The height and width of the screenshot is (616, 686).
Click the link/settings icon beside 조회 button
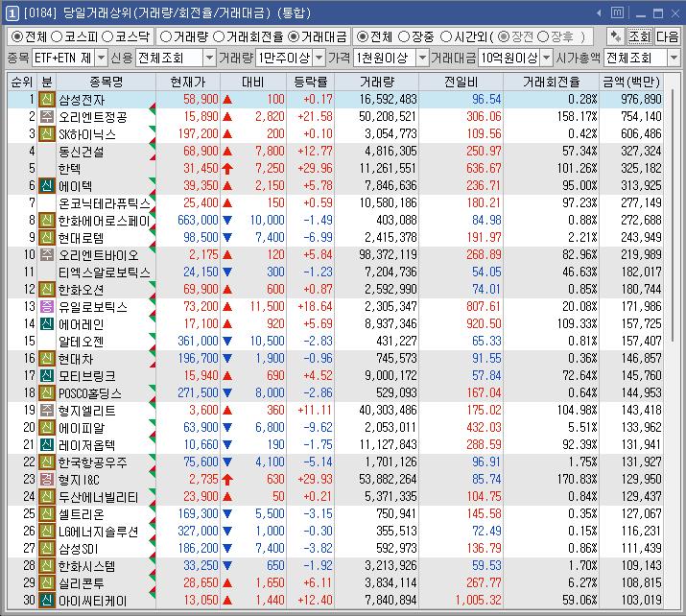coord(616,36)
